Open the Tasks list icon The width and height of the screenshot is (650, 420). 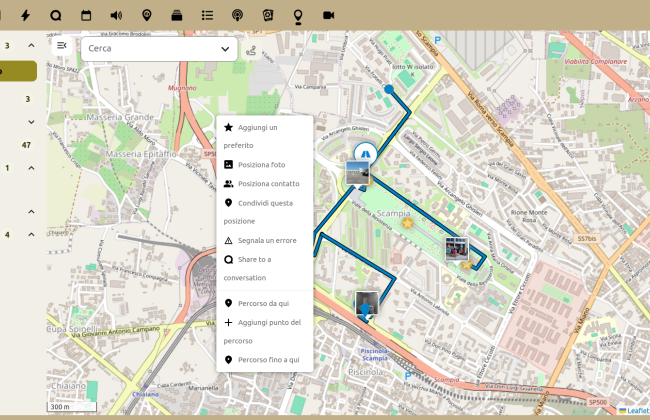coord(207,15)
